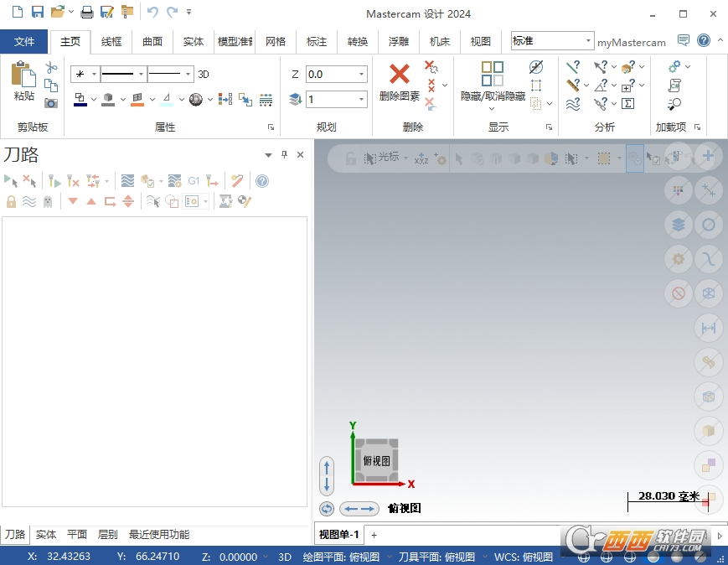Click the Open folder icon
728x565 pixels.
click(x=58, y=12)
